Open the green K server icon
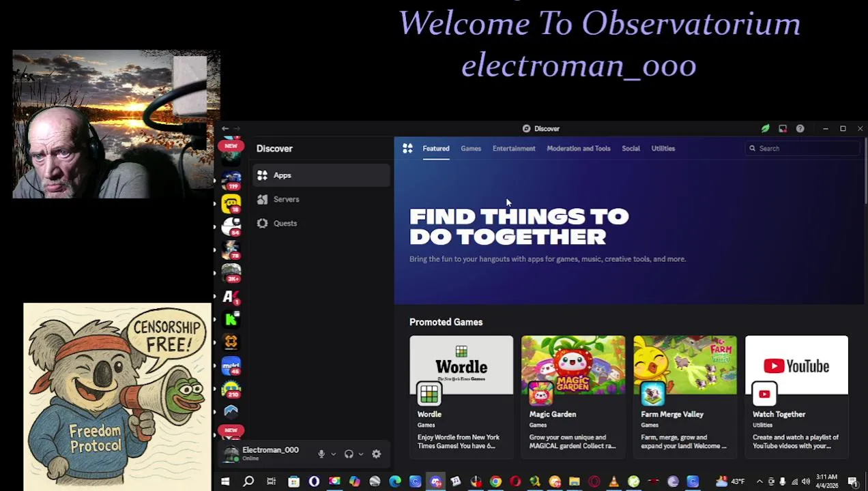 [x=231, y=318]
